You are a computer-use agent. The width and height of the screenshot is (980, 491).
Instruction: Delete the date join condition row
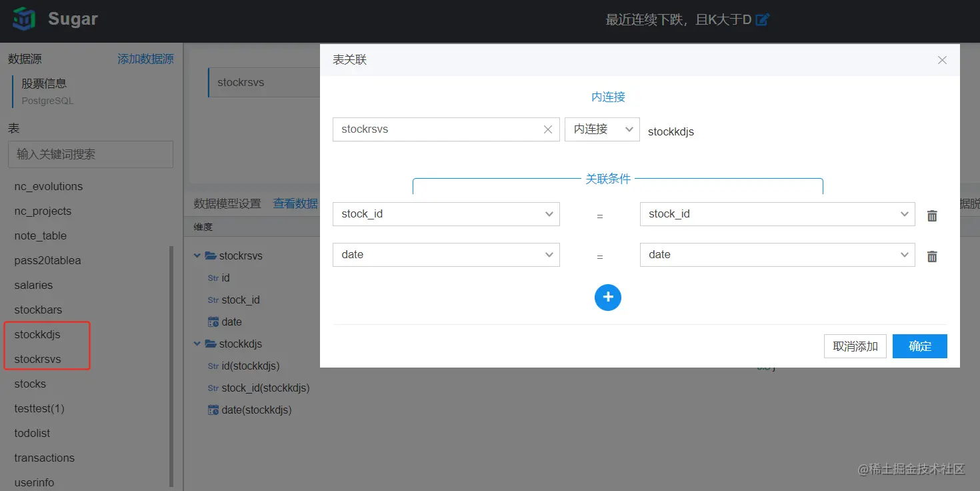pos(932,256)
